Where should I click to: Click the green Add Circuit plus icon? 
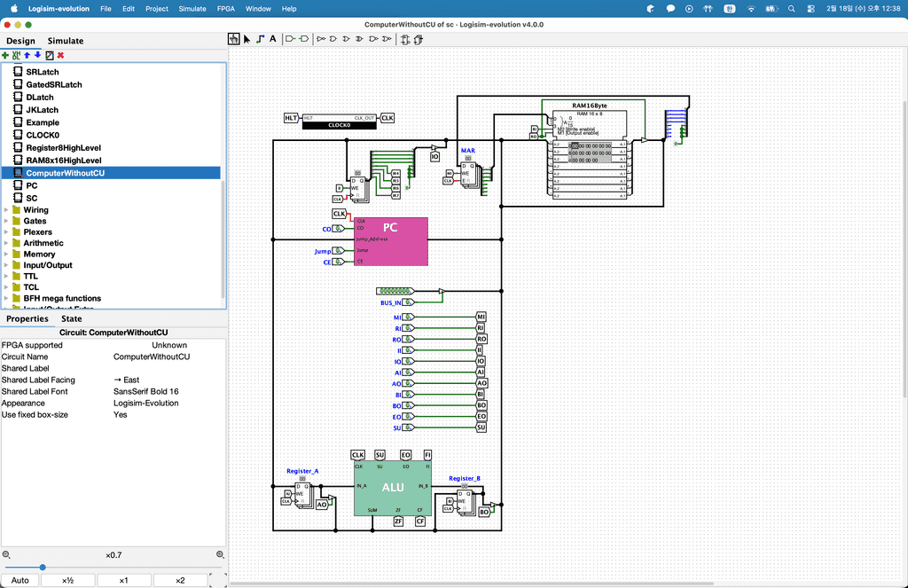pyautogui.click(x=5, y=55)
